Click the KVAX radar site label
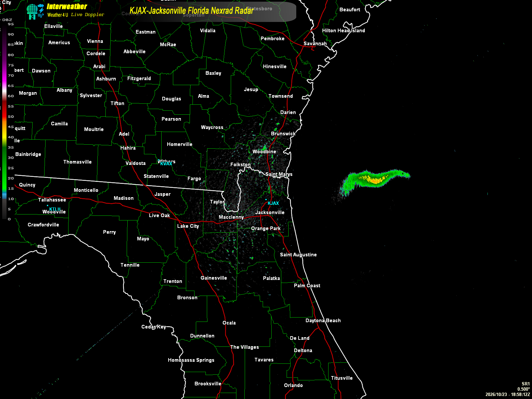Screen dimensions: 532x399 tap(166, 164)
